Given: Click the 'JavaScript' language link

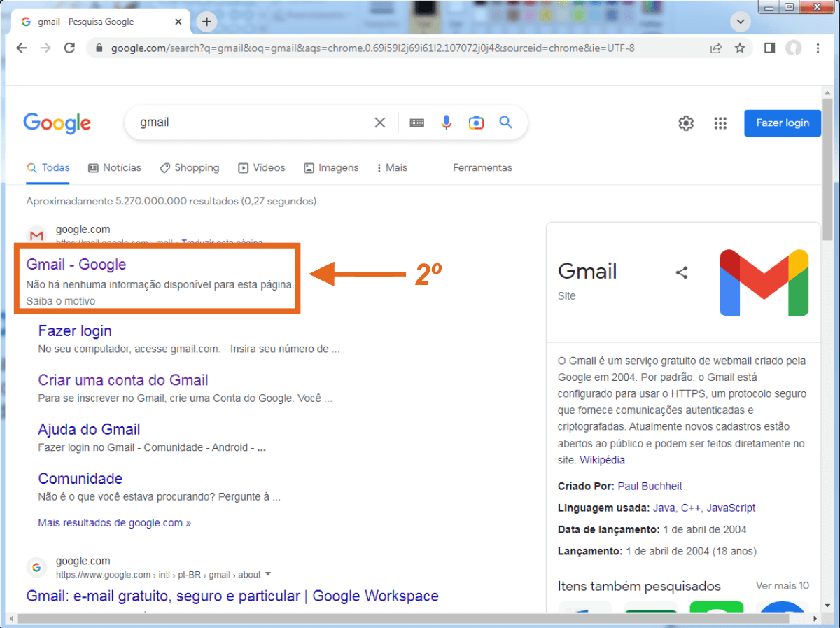Looking at the screenshot, I should tap(731, 508).
